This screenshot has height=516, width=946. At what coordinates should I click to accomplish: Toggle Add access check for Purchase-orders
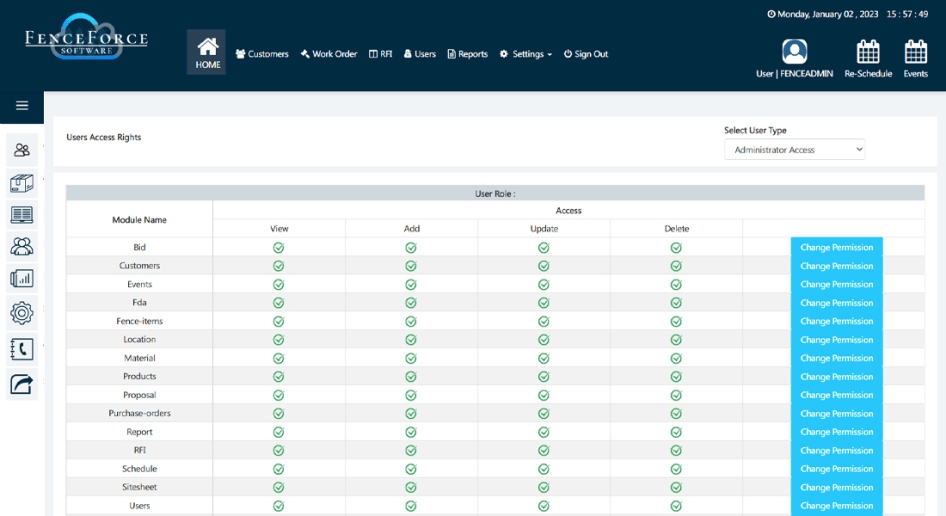(411, 413)
